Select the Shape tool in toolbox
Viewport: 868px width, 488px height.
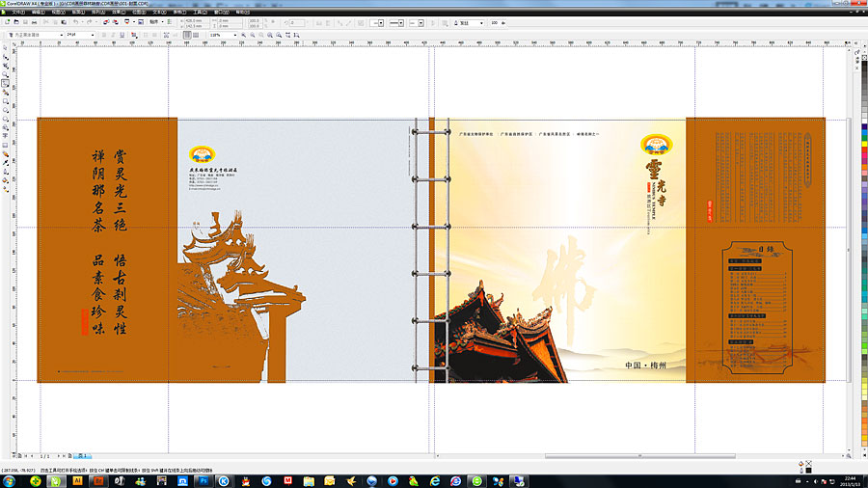pyautogui.click(x=5, y=57)
